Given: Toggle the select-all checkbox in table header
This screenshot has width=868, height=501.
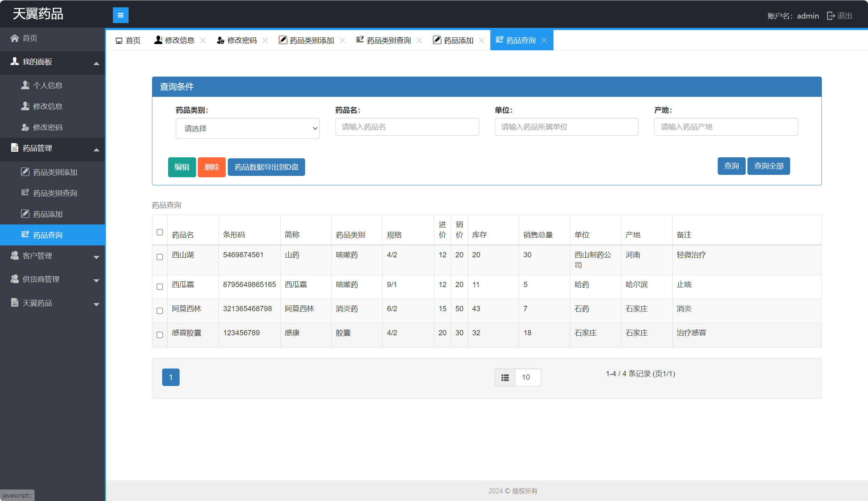Looking at the screenshot, I should 160,232.
